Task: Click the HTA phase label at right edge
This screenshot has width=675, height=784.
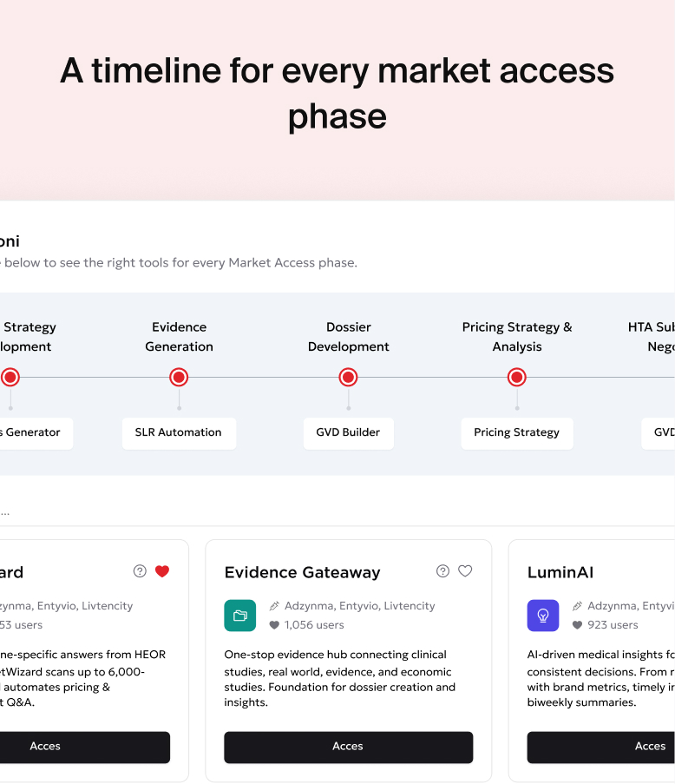Action: coord(652,337)
